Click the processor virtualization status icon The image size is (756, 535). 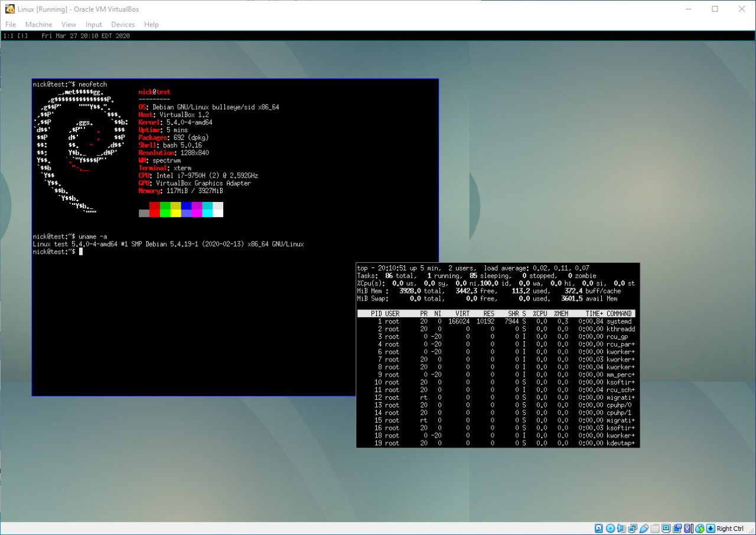pyautogui.click(x=688, y=528)
